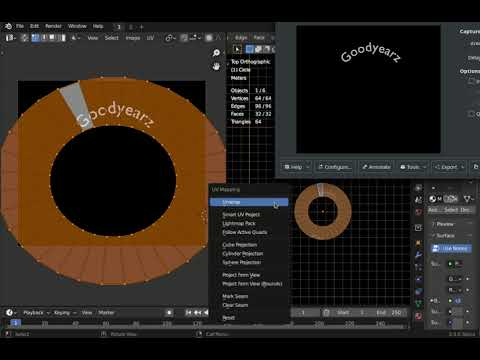Open the Edit menu
Viewport: 480px width, 360px height.
coord(34,26)
